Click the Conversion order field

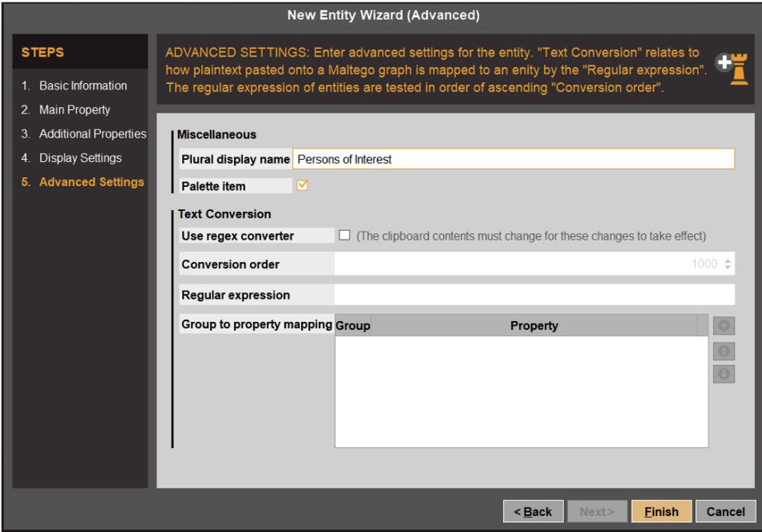[x=534, y=264]
